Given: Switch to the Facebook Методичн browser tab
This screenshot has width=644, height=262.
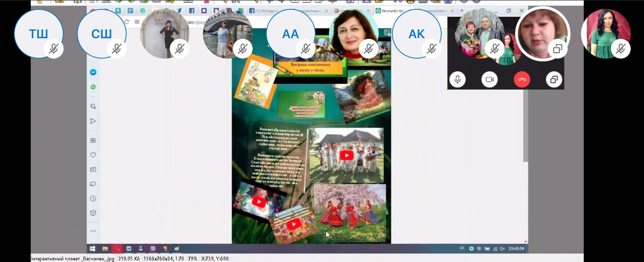Looking at the screenshot, I should pos(265,11).
